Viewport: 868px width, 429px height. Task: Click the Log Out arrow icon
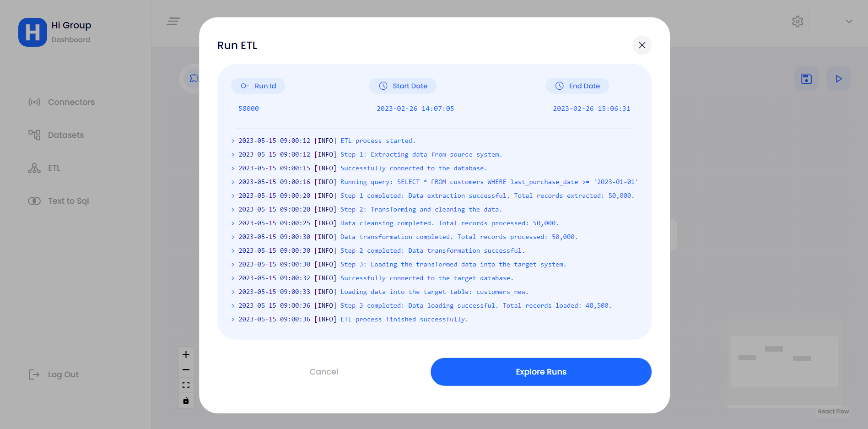pyautogui.click(x=34, y=375)
